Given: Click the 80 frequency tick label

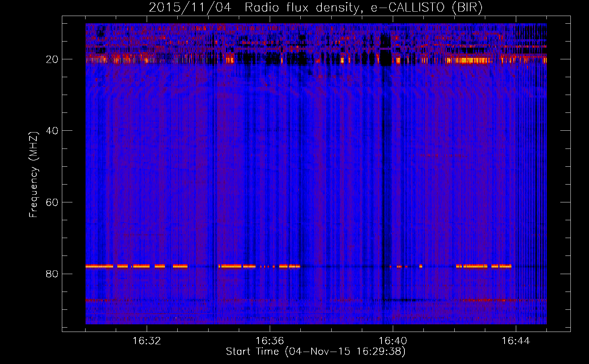Looking at the screenshot, I should [x=52, y=274].
